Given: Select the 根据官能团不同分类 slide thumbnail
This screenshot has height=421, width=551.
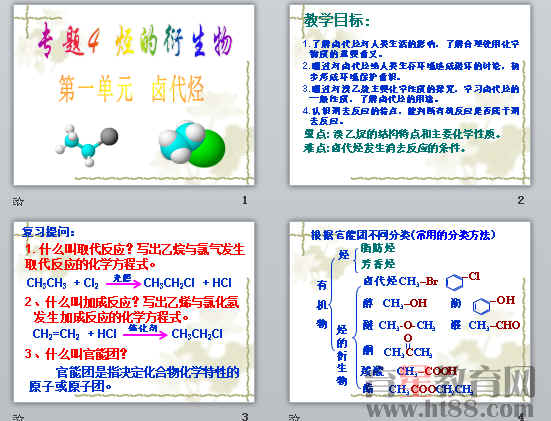Looking at the screenshot, I should point(410,312).
